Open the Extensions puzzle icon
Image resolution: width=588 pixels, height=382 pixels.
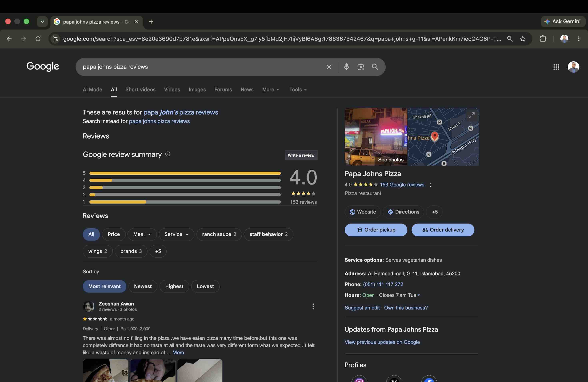pos(543,39)
